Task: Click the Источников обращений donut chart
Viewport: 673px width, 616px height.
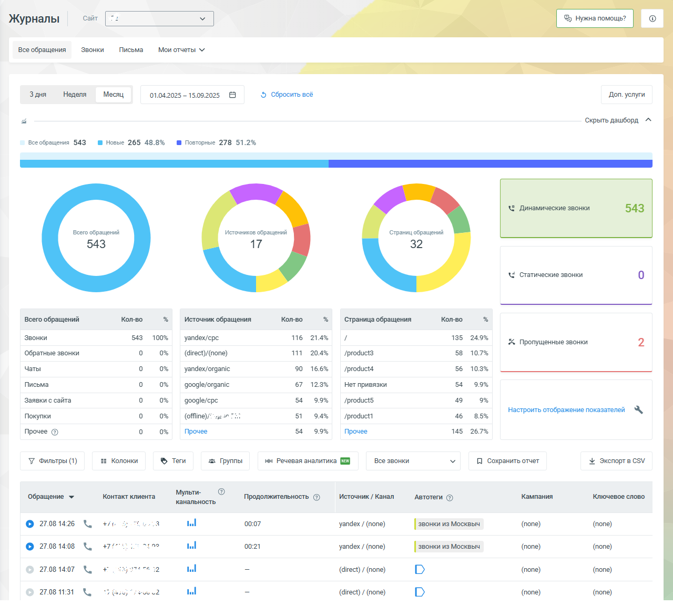Action: (256, 238)
